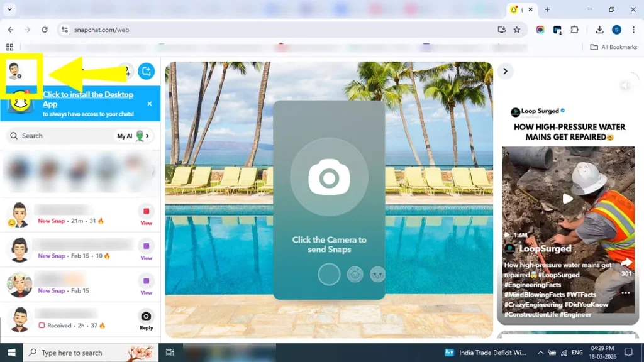Open profile settings via Bitmoji avatar
The width and height of the screenshot is (644, 362).
point(14,72)
